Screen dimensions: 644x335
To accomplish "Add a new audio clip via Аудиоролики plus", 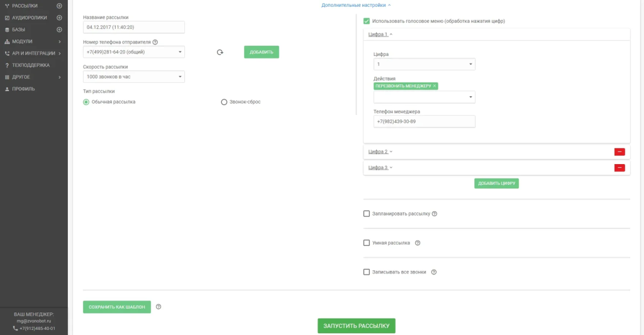I will click(59, 18).
